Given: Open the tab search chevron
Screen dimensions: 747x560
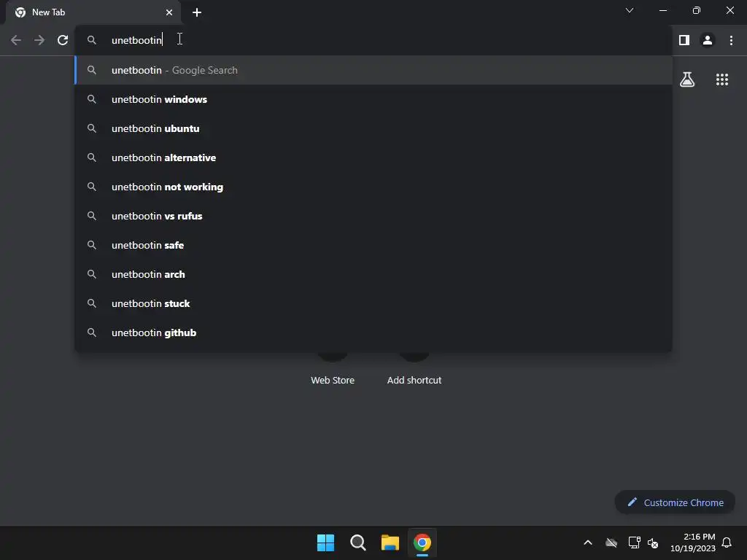Looking at the screenshot, I should coord(630,10).
